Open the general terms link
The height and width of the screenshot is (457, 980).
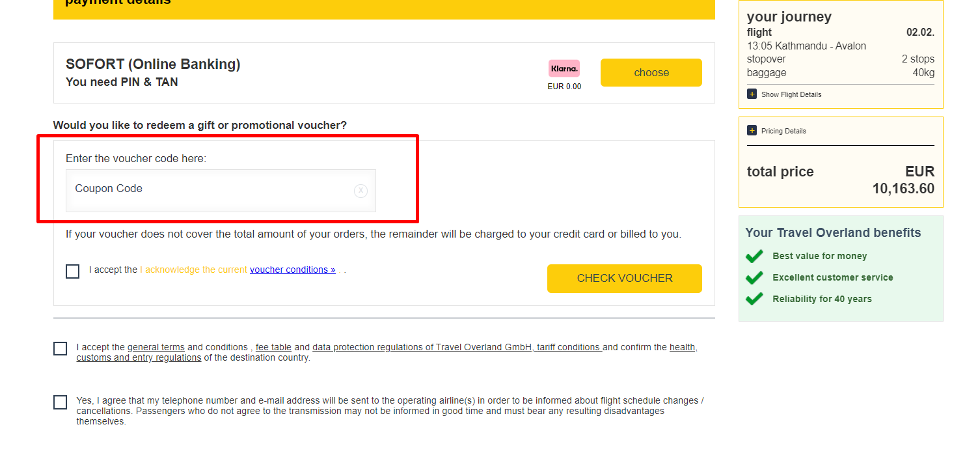coord(156,347)
